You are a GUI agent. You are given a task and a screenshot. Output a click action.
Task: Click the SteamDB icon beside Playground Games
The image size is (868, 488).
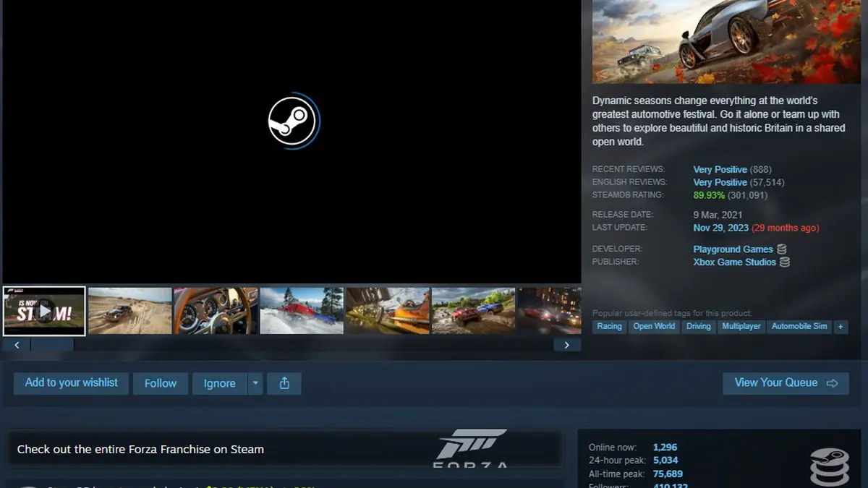point(782,248)
